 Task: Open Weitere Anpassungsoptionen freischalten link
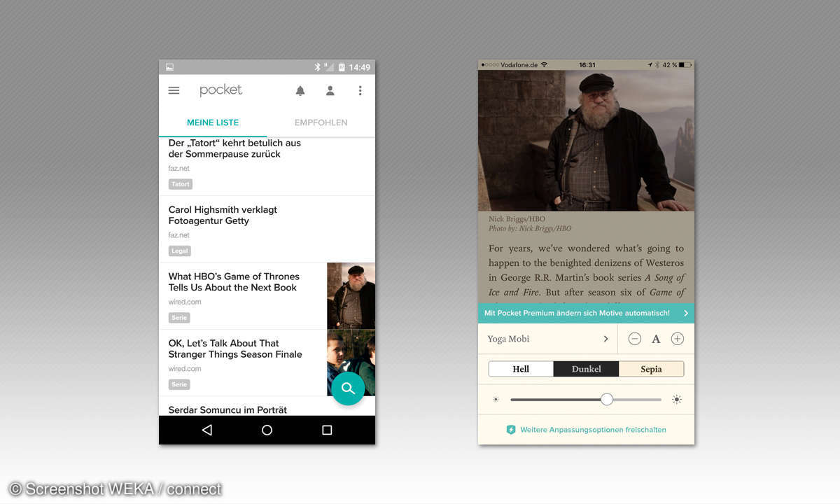click(x=593, y=430)
